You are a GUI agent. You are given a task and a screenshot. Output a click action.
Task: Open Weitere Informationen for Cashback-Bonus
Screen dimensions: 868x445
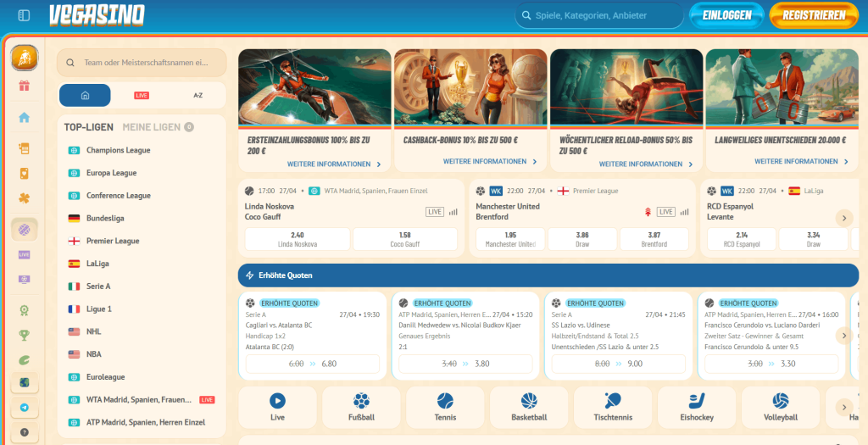click(483, 161)
